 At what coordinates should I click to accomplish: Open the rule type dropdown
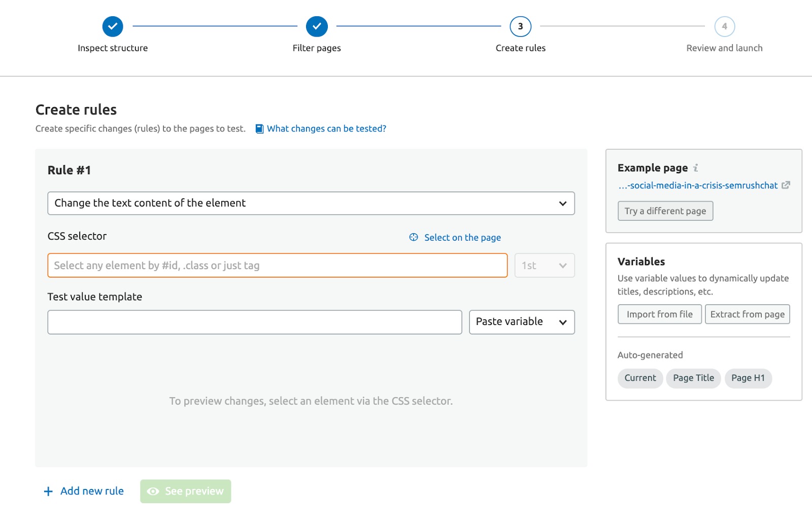pyautogui.click(x=311, y=203)
